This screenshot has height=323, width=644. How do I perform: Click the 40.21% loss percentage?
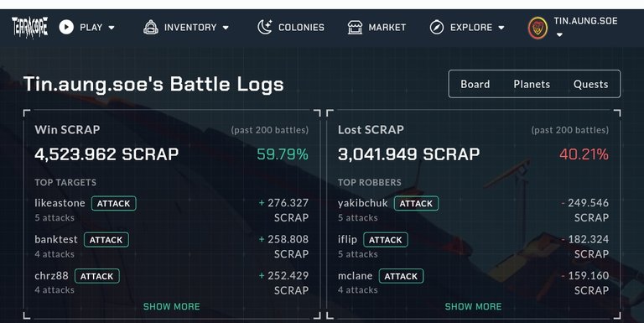pyautogui.click(x=584, y=154)
